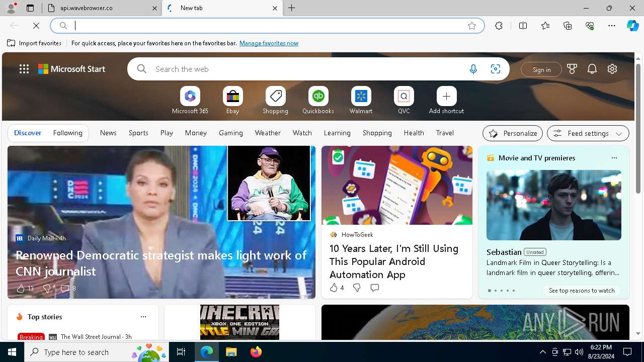
Task: Open the Edge profile icon
Action: pyautogui.click(x=11, y=8)
